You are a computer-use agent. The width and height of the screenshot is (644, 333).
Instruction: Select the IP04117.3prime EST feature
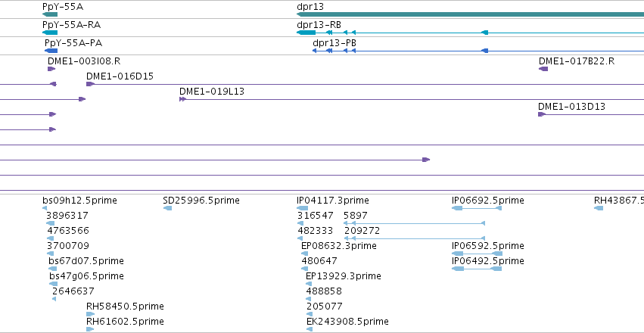(302, 208)
